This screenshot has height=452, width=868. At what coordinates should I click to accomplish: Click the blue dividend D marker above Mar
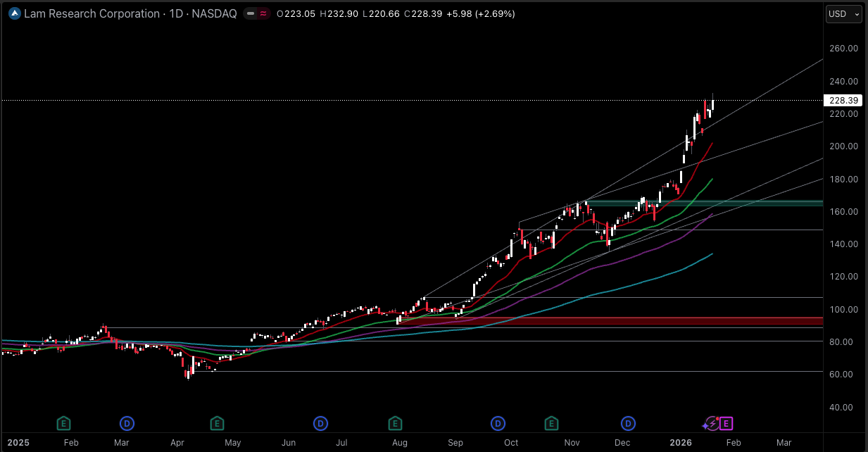(127, 423)
